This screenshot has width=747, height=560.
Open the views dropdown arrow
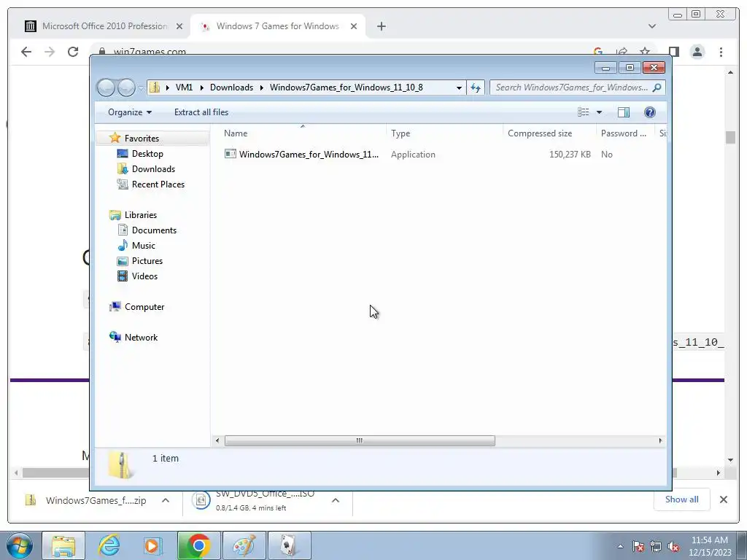coord(600,112)
